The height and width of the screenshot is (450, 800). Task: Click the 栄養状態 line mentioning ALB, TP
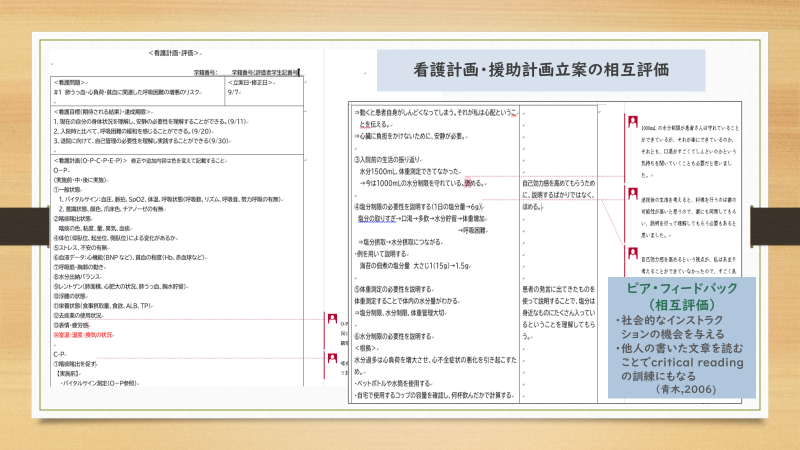tap(103, 306)
